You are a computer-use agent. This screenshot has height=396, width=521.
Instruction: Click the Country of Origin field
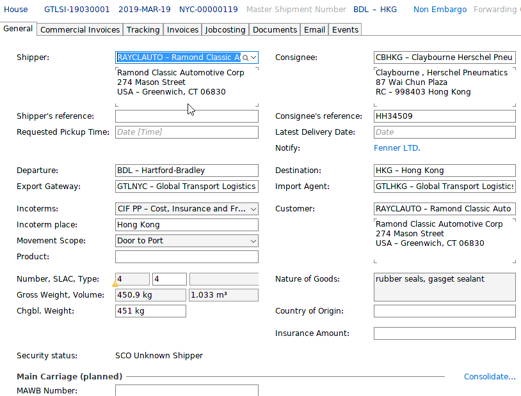445,311
